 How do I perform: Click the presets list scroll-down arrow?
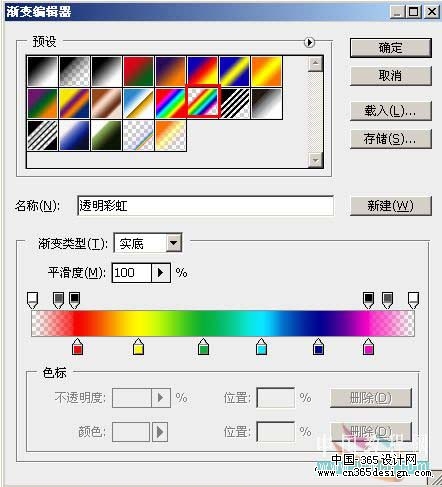click(315, 160)
